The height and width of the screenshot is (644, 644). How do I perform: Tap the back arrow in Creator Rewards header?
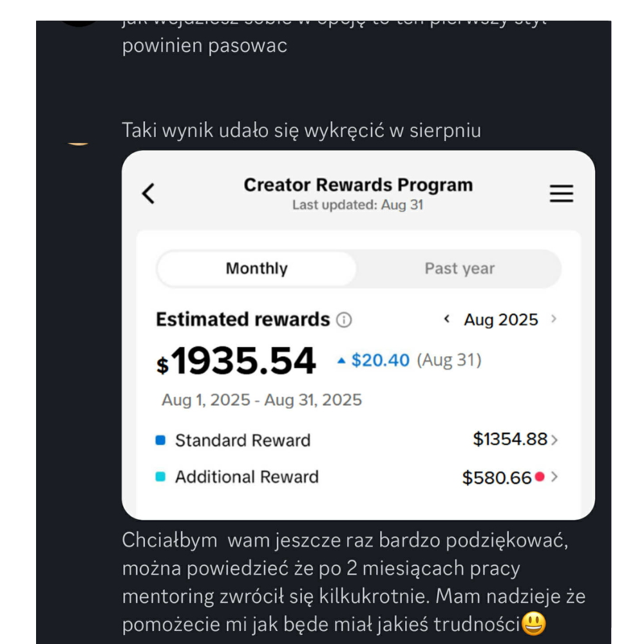coord(149,193)
